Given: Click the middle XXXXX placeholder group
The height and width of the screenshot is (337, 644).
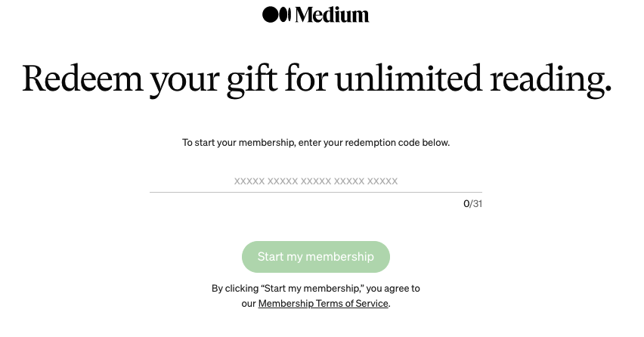Looking at the screenshot, I should pyautogui.click(x=316, y=181).
